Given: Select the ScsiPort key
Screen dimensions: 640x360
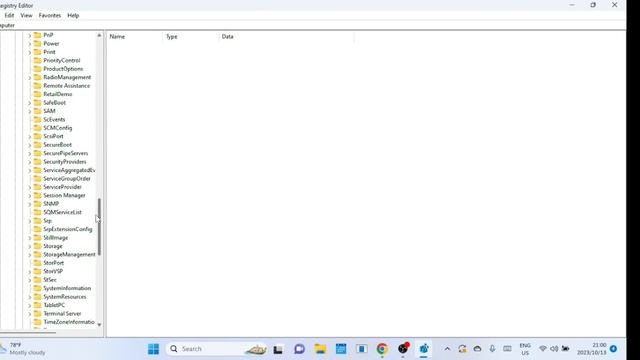Looking at the screenshot, I should click(53, 136).
